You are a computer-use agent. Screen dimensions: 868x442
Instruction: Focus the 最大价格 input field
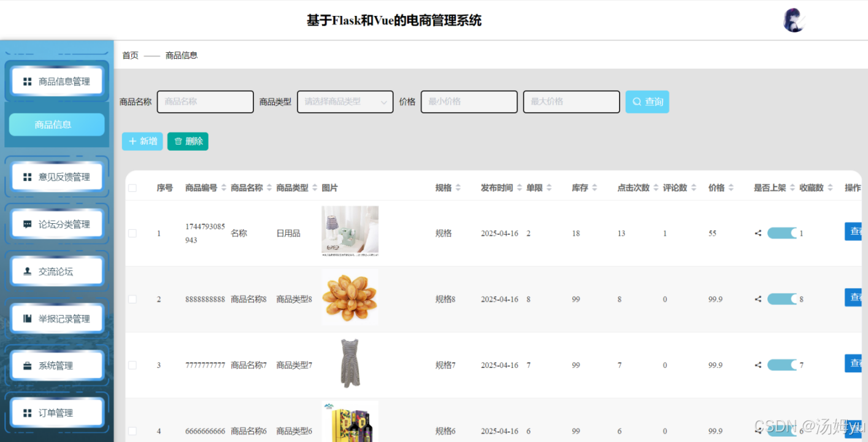coord(571,102)
